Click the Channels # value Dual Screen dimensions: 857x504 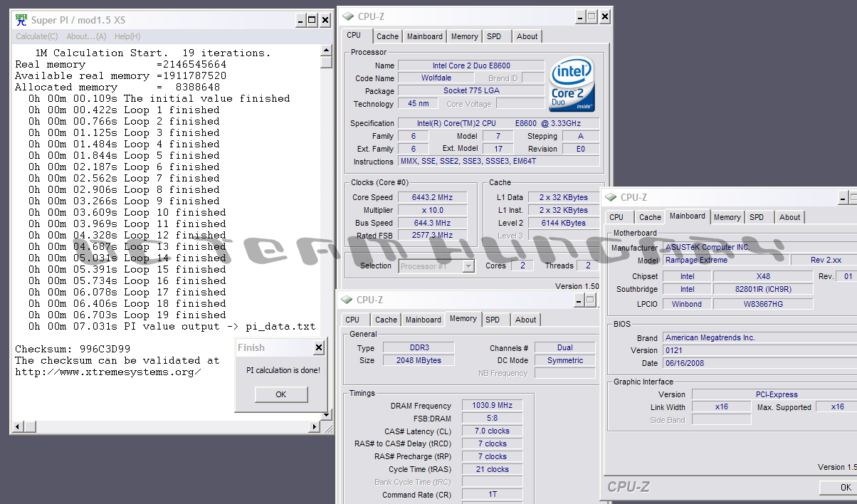tap(565, 348)
